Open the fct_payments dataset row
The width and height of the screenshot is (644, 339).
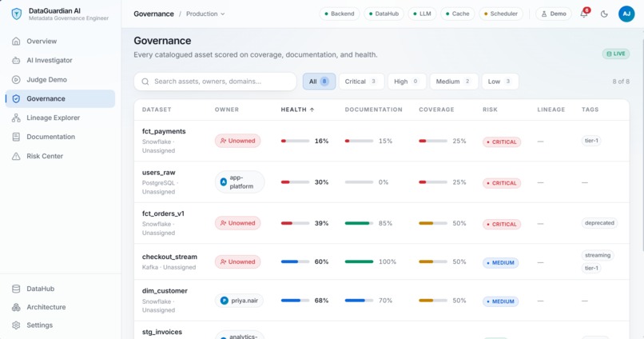click(382, 141)
